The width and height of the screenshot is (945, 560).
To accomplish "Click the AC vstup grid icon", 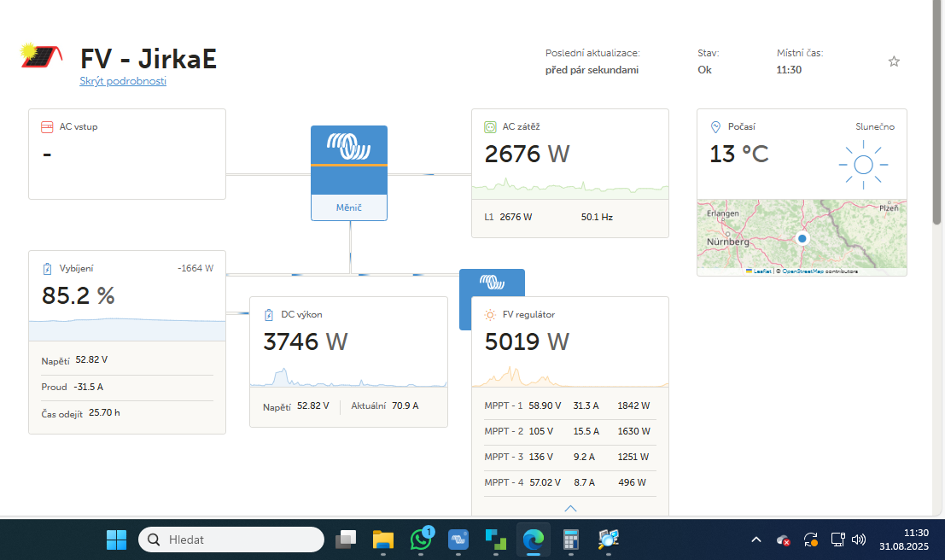I will 48,126.
